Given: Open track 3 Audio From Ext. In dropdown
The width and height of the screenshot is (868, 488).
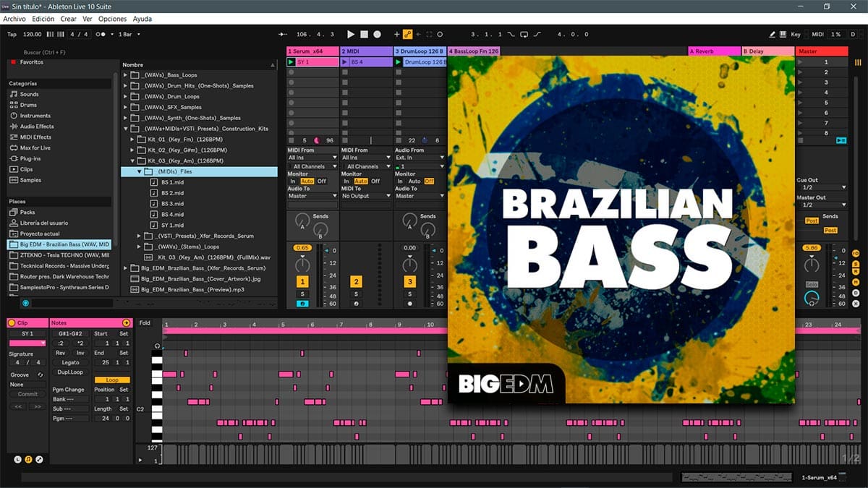Looking at the screenshot, I should tap(420, 158).
